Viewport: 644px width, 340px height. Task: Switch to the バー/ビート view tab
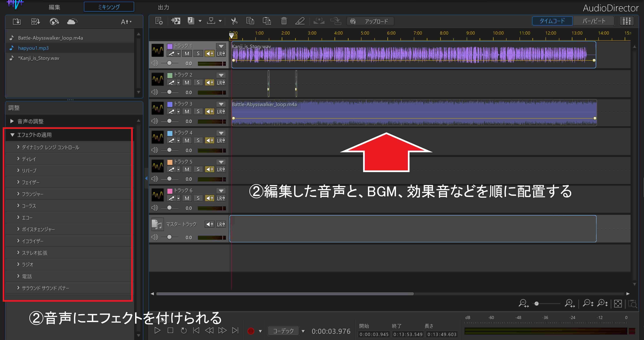593,21
